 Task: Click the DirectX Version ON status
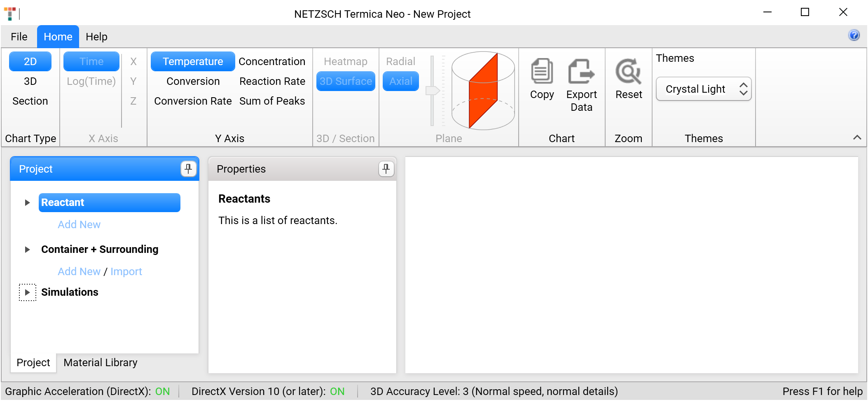click(337, 391)
